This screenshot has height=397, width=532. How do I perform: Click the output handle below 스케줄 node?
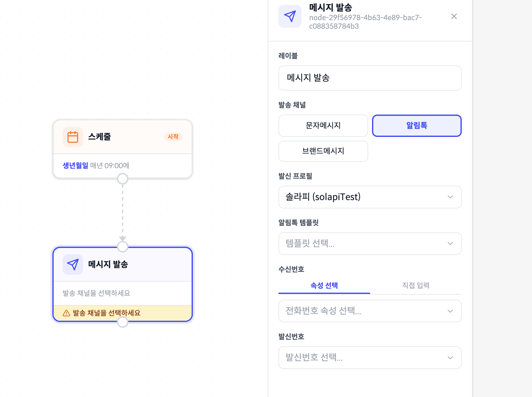pyautogui.click(x=123, y=179)
